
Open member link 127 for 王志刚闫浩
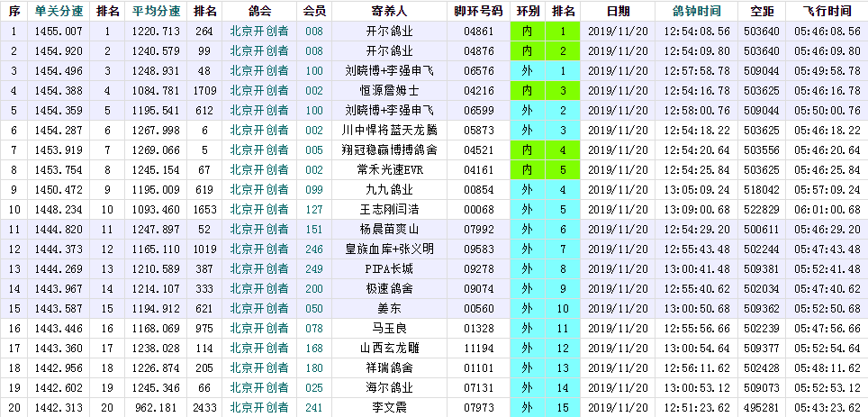(314, 210)
